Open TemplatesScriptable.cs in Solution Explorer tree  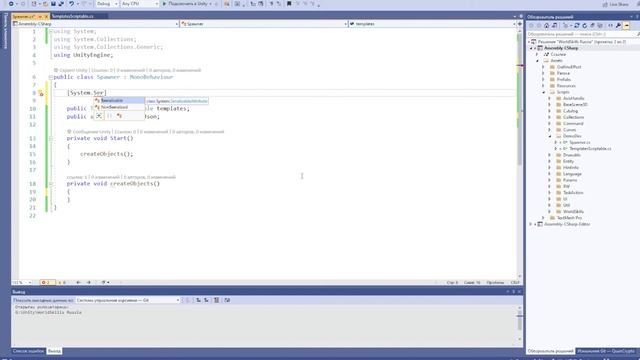[x=590, y=149]
